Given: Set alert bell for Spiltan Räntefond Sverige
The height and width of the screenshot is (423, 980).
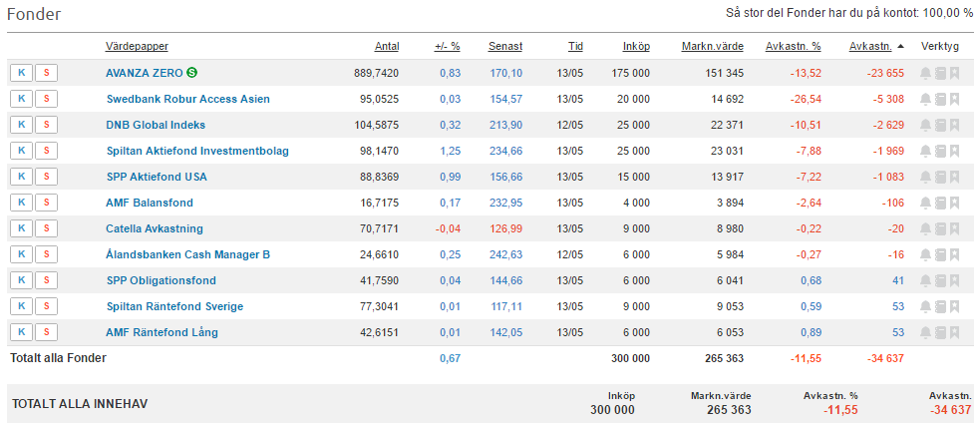Looking at the screenshot, I should 925,306.
